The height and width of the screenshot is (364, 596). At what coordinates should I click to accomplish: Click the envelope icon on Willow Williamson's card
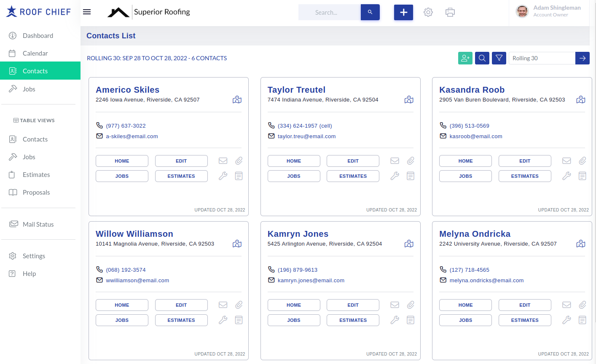(x=223, y=305)
